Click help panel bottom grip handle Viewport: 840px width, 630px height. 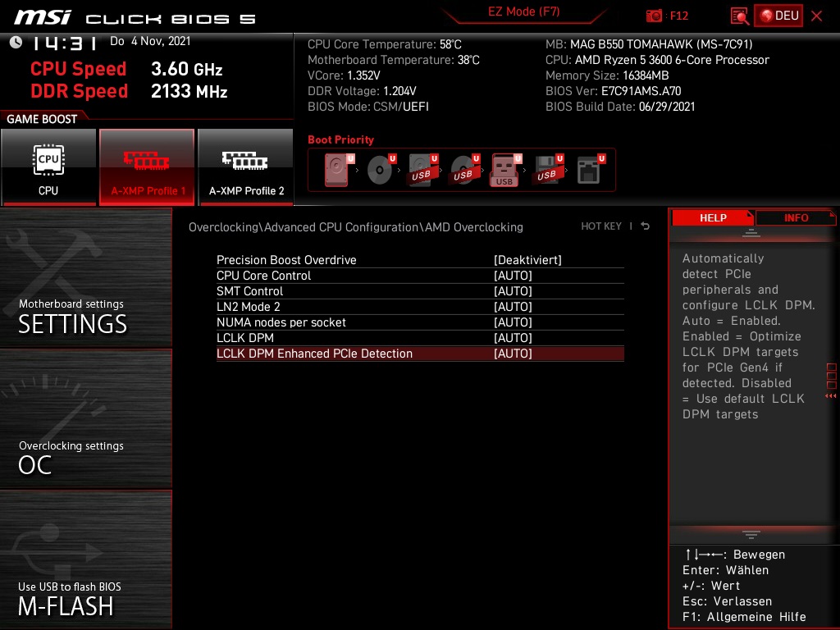point(751,535)
